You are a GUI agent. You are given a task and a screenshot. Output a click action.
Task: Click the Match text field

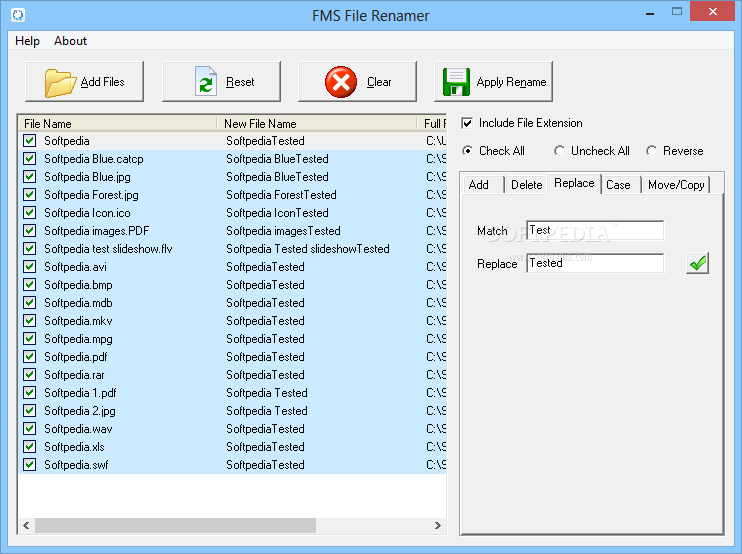point(595,230)
